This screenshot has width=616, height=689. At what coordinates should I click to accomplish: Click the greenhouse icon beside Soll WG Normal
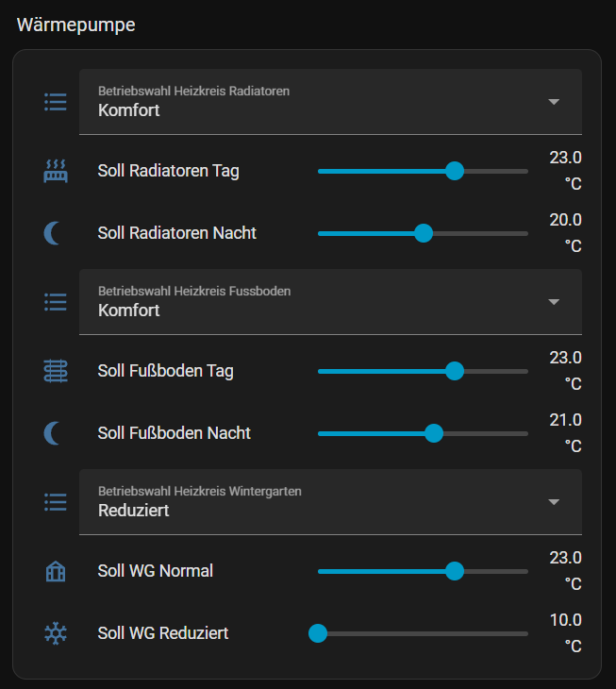point(56,571)
